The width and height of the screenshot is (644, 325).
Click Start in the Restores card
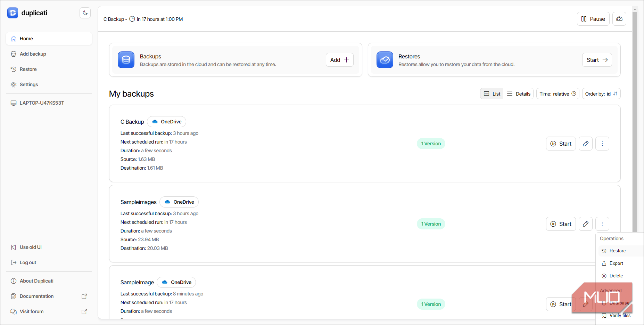click(x=597, y=60)
